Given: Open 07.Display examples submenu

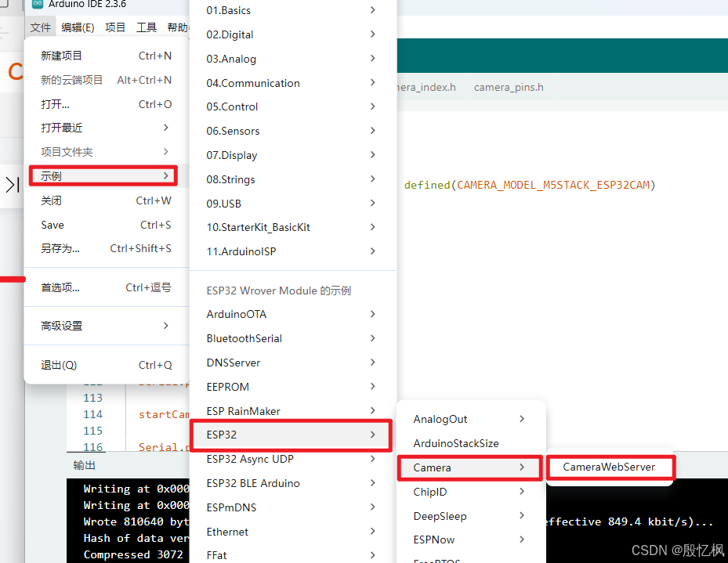Looking at the screenshot, I should [292, 155].
